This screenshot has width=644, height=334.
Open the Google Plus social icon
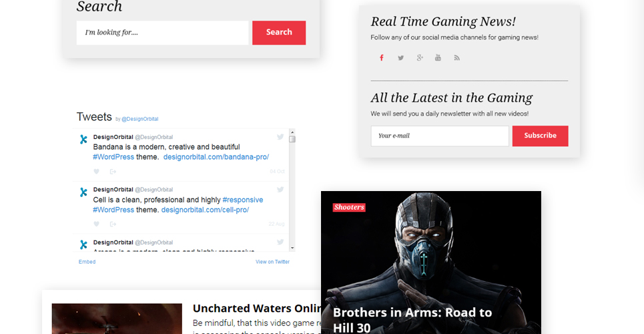click(x=419, y=57)
